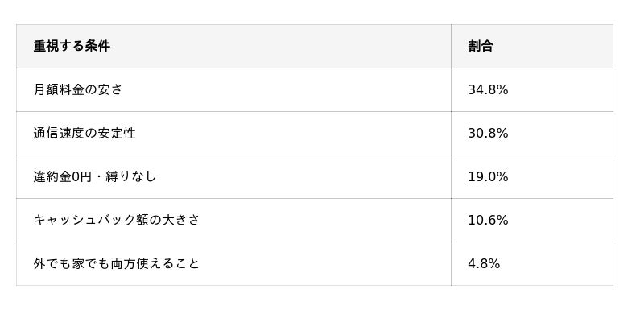Click the 月額 text in first row
This screenshot has width=644, height=310.
point(46,90)
